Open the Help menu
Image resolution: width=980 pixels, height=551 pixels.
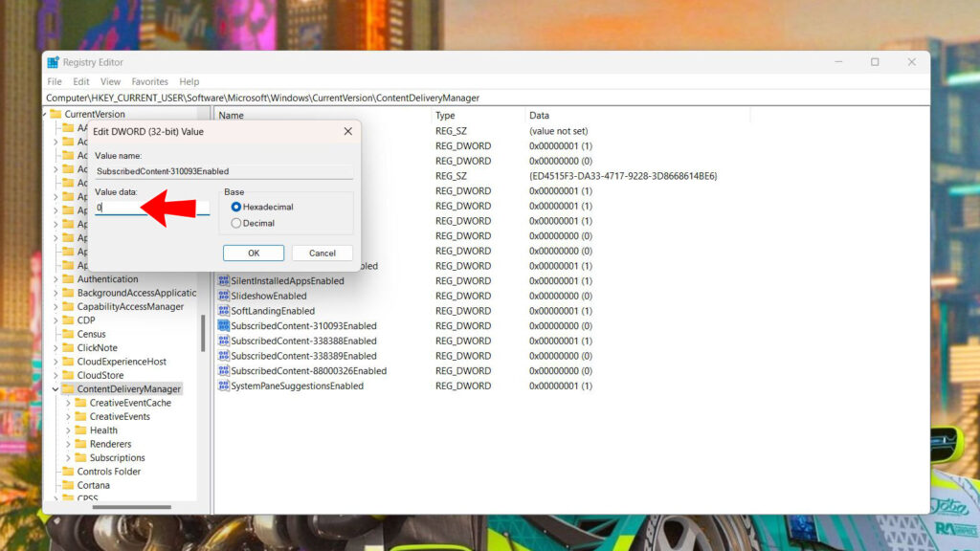189,81
